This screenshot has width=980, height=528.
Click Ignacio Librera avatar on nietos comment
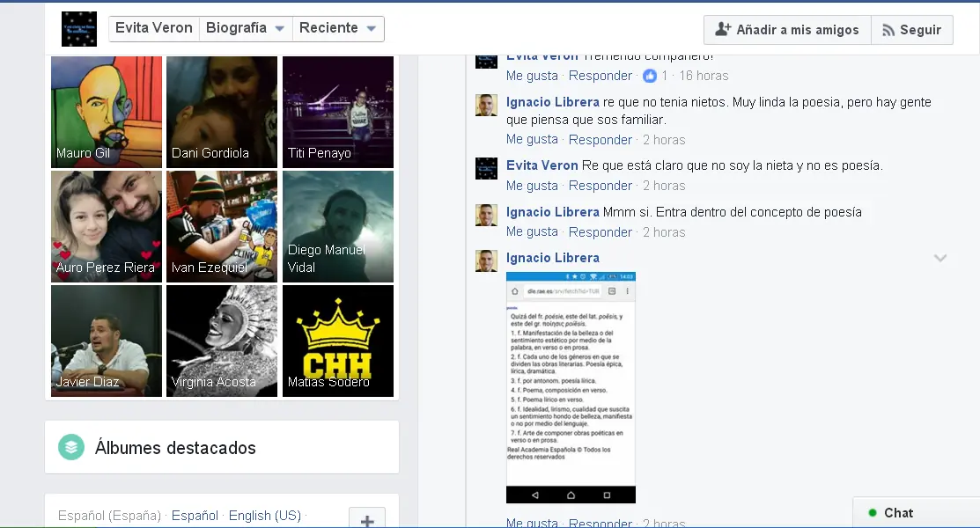tap(486, 106)
